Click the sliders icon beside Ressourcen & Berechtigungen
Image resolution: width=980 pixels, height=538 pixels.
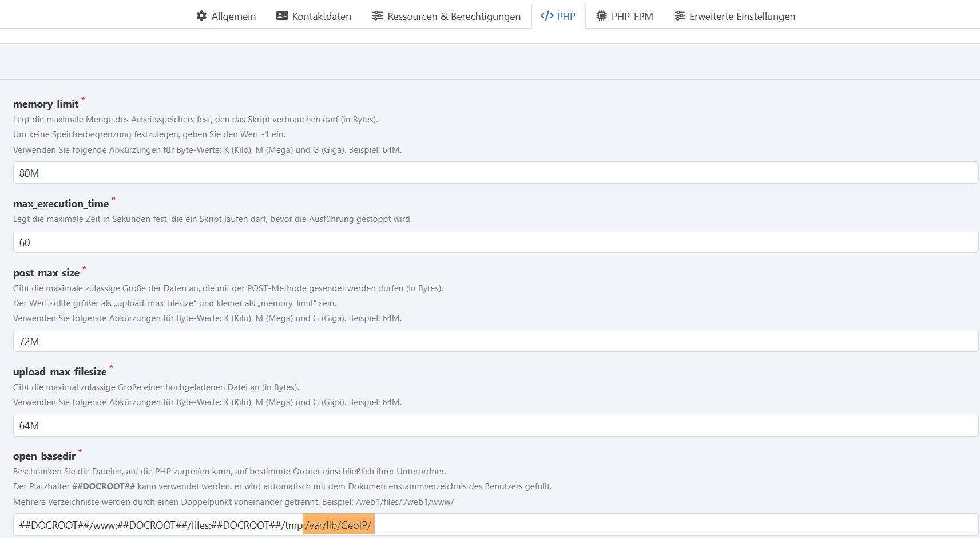point(378,16)
